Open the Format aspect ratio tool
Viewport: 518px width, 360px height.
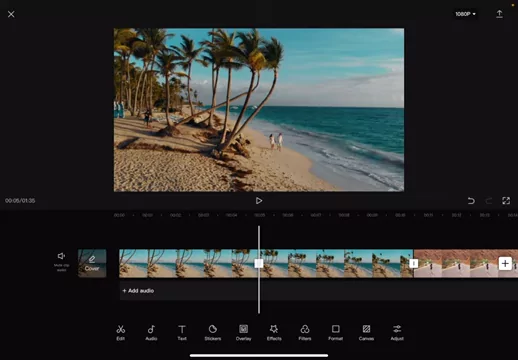click(x=335, y=333)
